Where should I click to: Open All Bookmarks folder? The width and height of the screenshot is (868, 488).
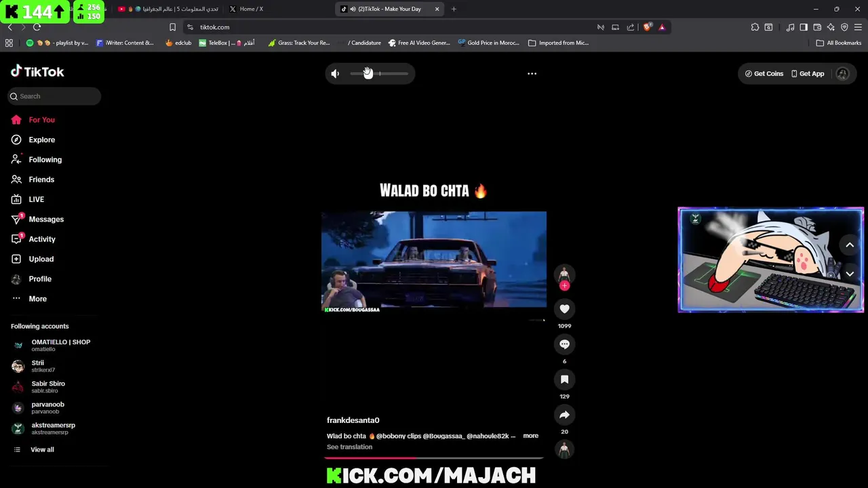[x=839, y=43]
